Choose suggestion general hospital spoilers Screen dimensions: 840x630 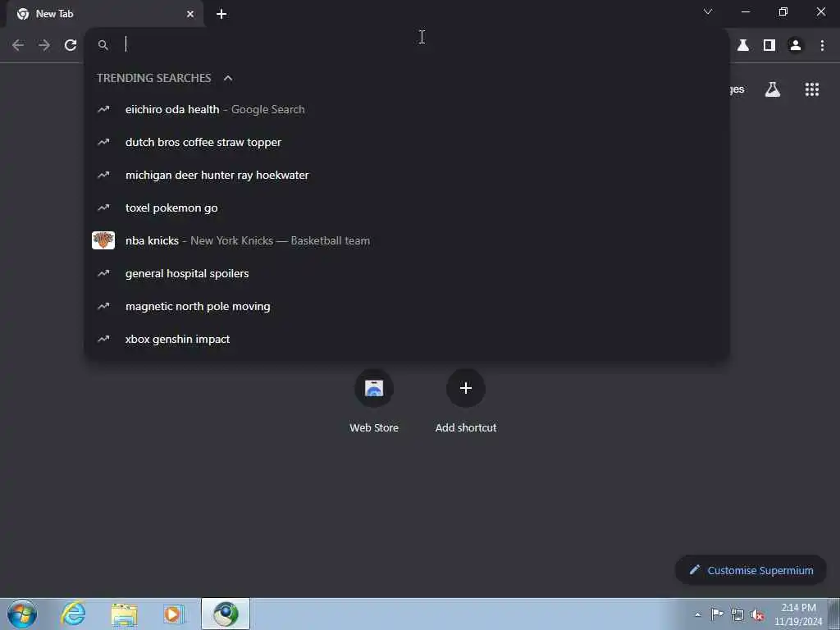pyautogui.click(x=407, y=273)
